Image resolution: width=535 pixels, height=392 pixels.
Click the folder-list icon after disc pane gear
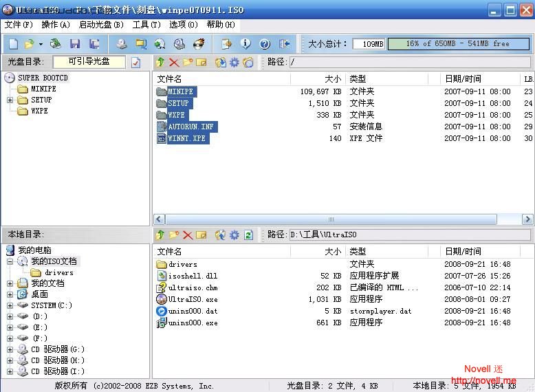(x=248, y=62)
